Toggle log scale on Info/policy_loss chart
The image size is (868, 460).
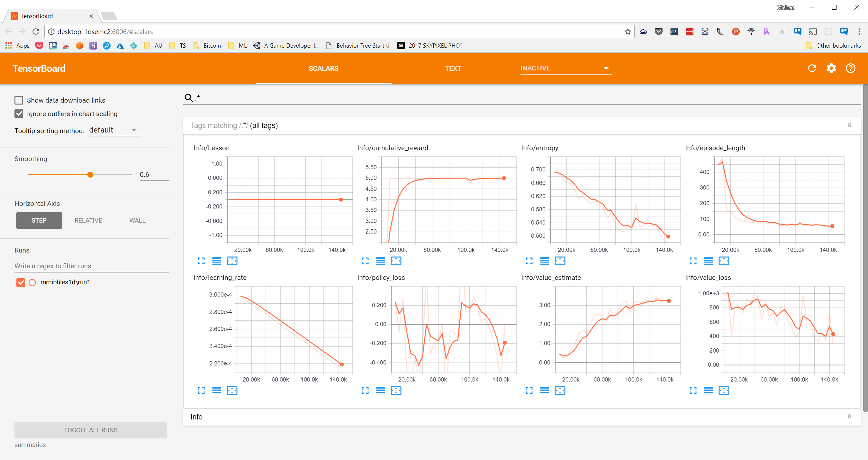coord(380,391)
